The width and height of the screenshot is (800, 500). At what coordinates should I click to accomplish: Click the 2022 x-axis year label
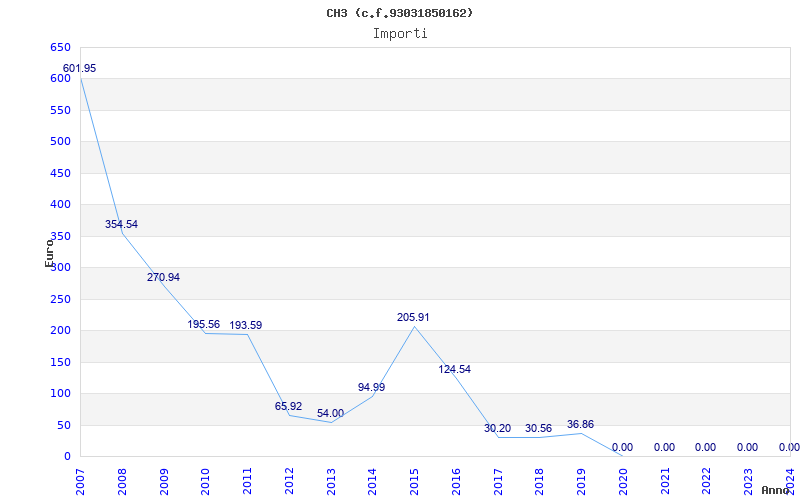[x=707, y=482]
